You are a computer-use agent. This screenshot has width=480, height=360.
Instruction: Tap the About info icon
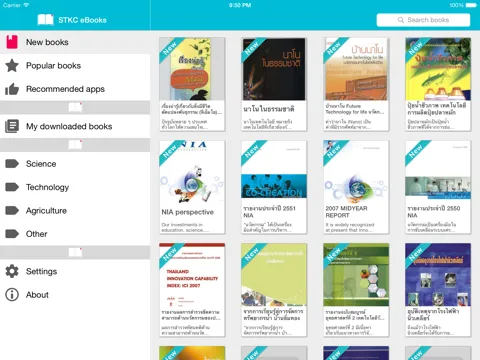click(12, 295)
